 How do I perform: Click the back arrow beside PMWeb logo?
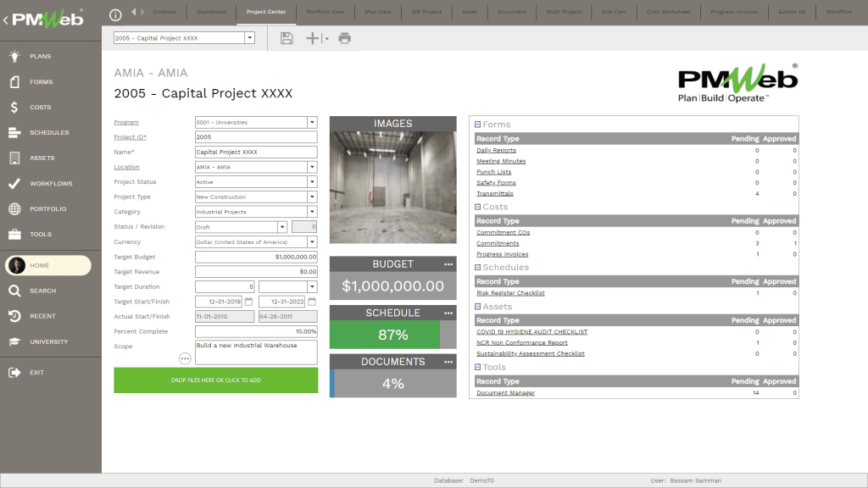[x=6, y=20]
